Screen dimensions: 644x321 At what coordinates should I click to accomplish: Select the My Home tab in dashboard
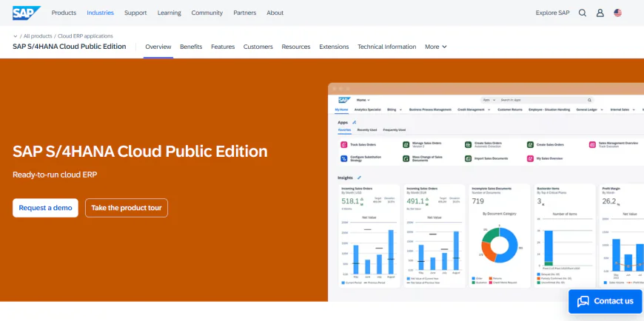click(341, 109)
